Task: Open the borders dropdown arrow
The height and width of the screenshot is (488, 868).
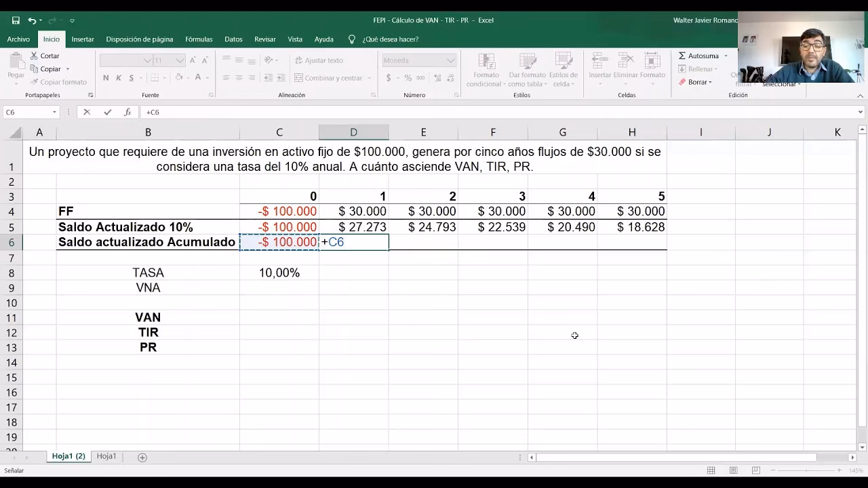Action: [164, 77]
